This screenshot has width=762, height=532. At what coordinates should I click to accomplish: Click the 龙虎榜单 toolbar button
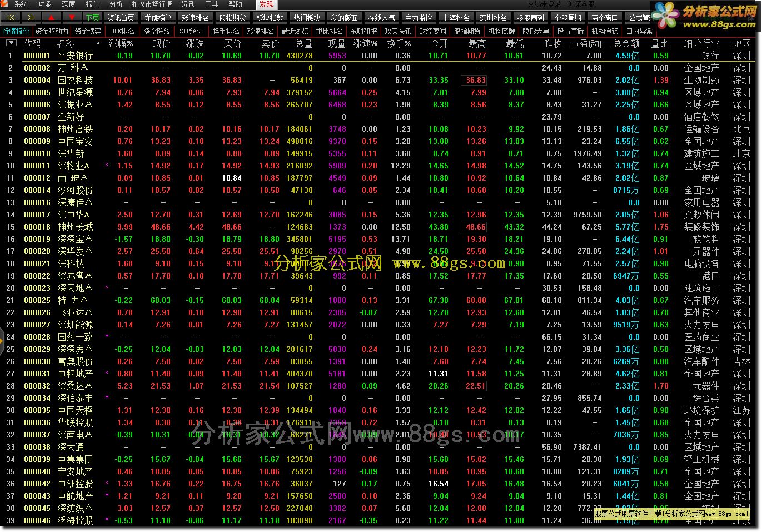click(158, 18)
